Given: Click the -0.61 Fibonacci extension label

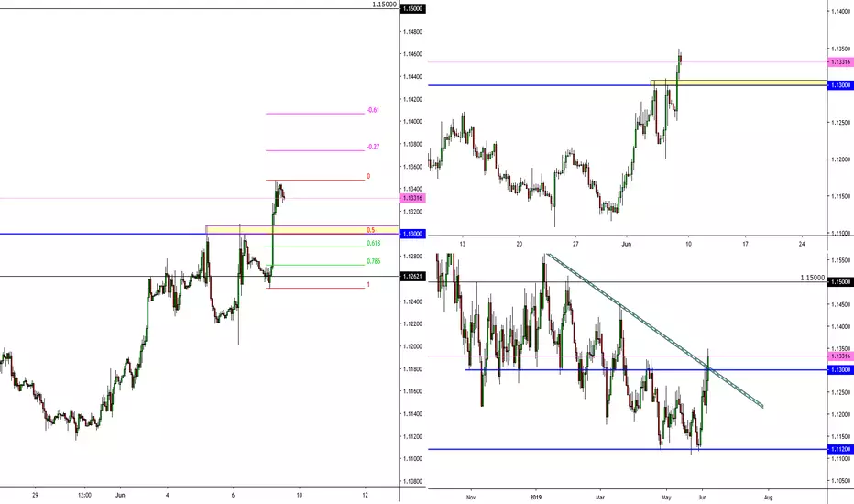Looking at the screenshot, I should pyautogui.click(x=373, y=110).
